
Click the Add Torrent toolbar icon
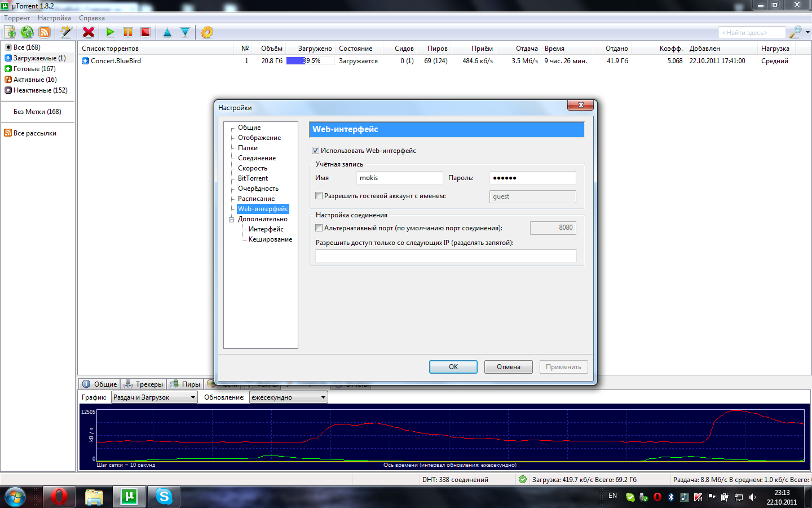tap(10, 32)
